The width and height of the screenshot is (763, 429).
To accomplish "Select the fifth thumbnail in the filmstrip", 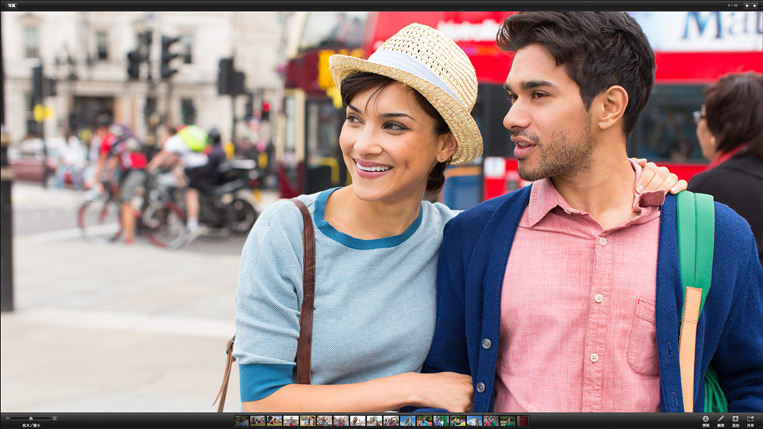I will (x=308, y=421).
